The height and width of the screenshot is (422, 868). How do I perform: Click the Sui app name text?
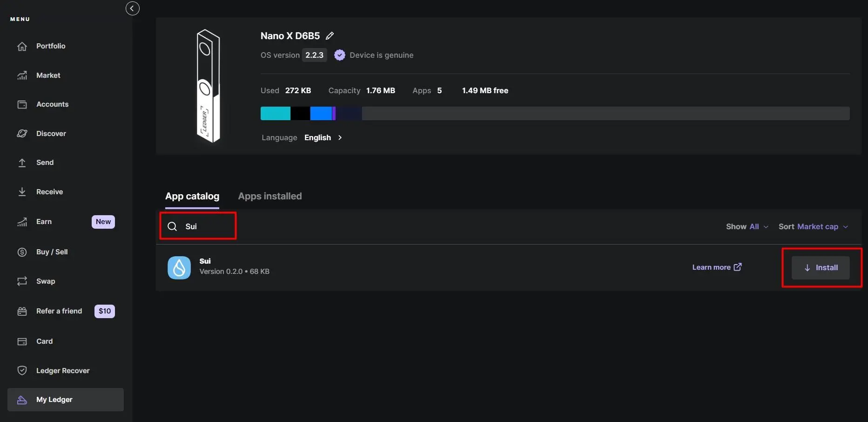click(x=205, y=261)
